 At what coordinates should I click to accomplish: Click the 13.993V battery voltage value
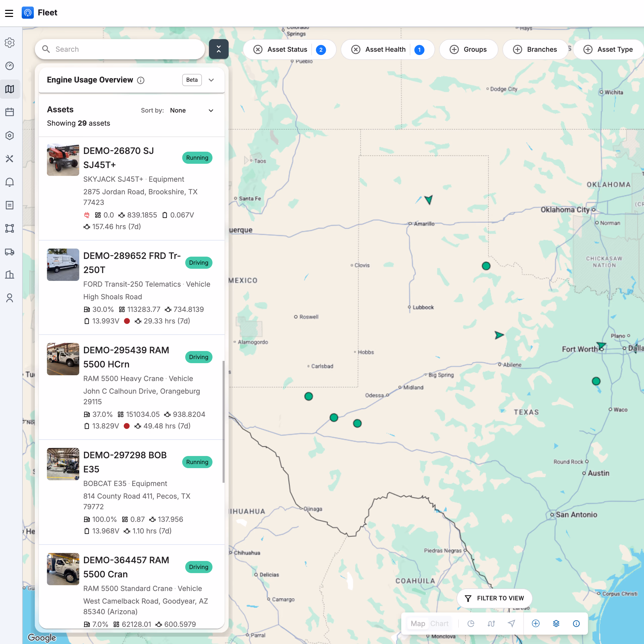(106, 321)
